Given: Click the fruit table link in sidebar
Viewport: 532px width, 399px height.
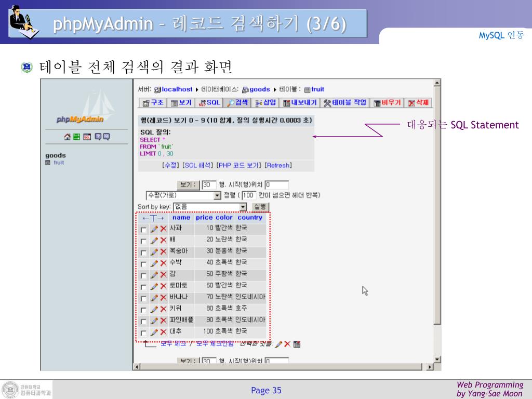Looking at the screenshot, I should 59,163.
